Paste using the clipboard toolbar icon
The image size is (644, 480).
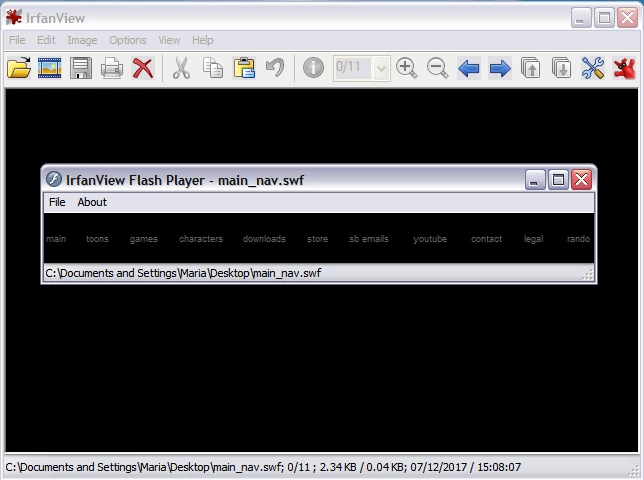tap(244, 68)
